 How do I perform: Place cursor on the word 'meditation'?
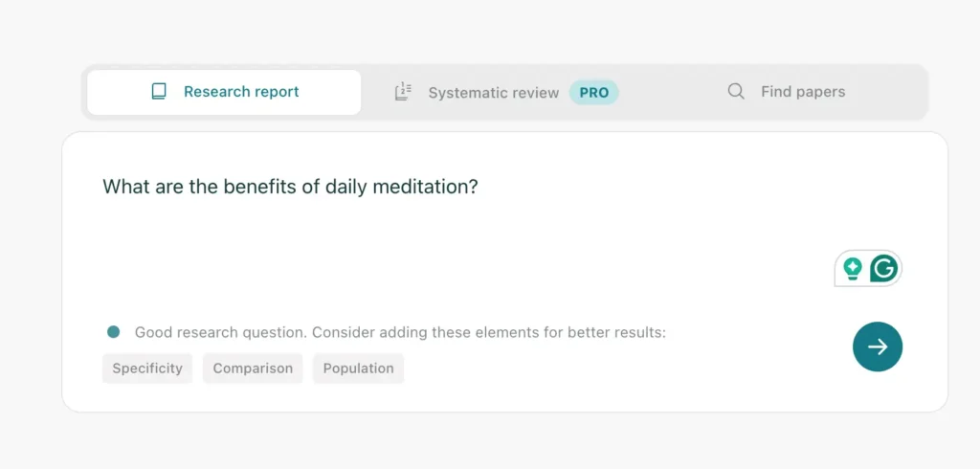(424, 187)
